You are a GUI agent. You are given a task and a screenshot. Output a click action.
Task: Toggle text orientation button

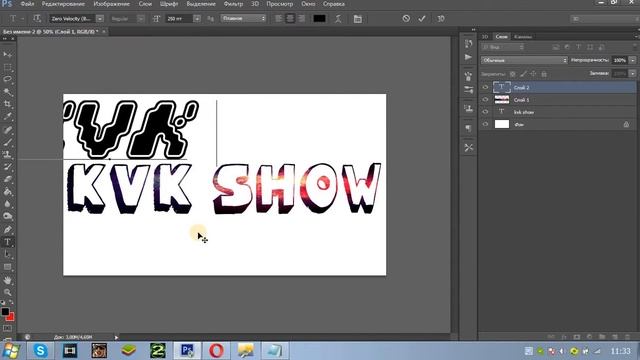point(37,18)
